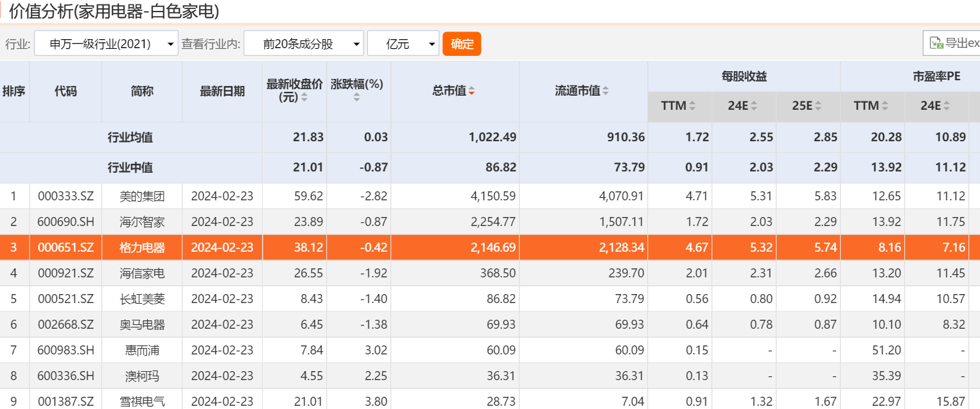Select stock code 000651.SZ
Image resolution: width=980 pixels, height=409 pixels.
[66, 248]
